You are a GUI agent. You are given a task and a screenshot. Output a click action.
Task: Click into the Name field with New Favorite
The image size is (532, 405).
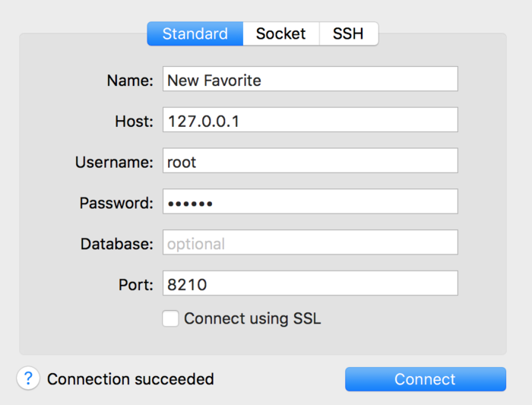[x=310, y=79]
